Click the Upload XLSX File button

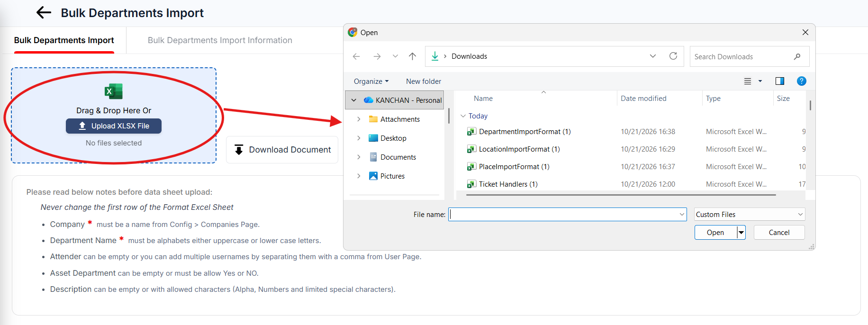point(114,126)
